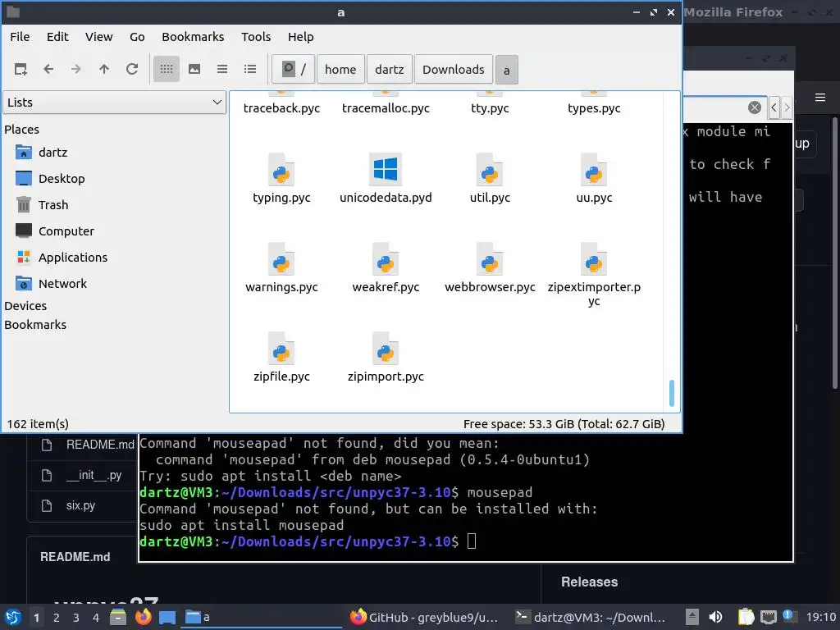Select webbrowser.pyc file icon

point(490,260)
